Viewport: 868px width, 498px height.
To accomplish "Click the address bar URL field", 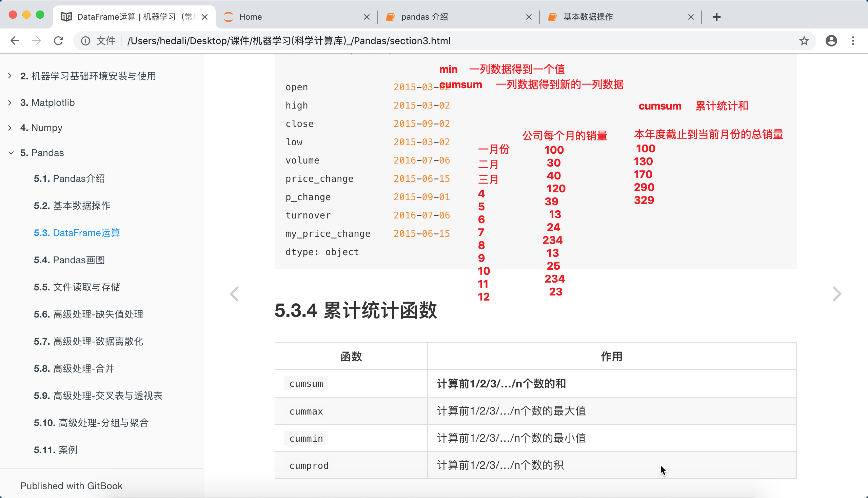I will (x=410, y=41).
